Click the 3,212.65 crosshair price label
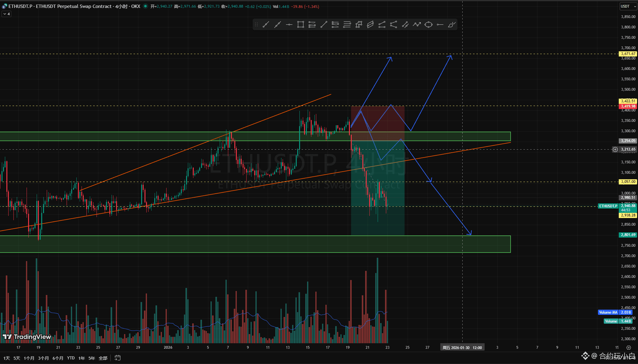The width and height of the screenshot is (638, 364). pyautogui.click(x=628, y=149)
